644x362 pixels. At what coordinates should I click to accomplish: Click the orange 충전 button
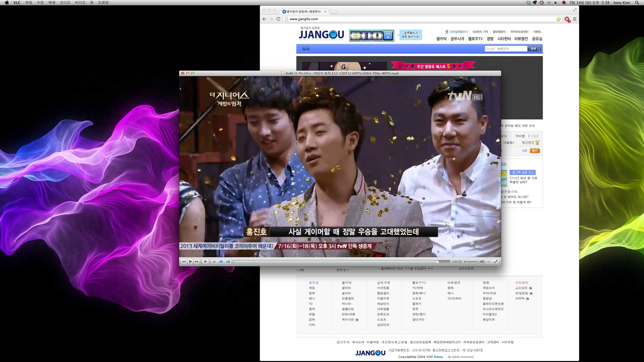tap(535, 151)
